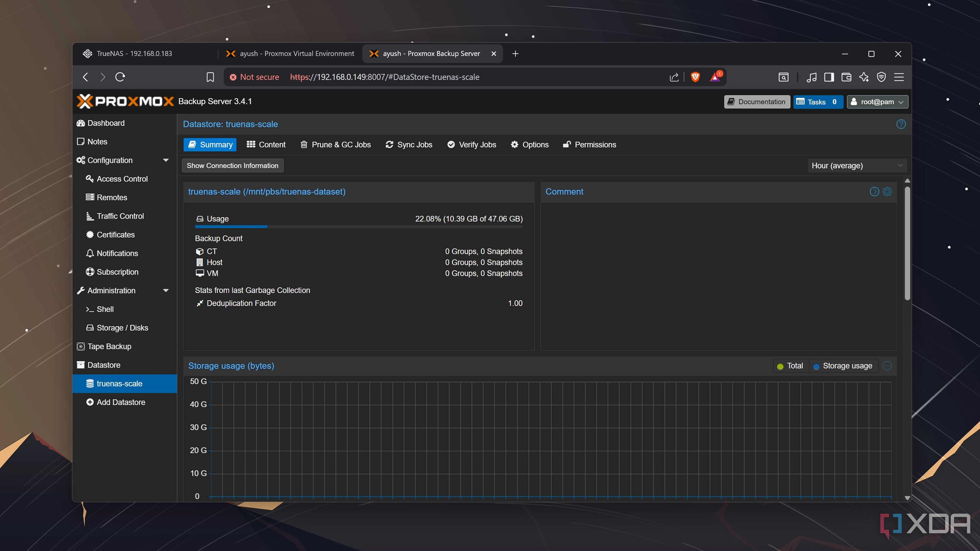Click the vertical scrollbar of the summary panel
980x551 pixels.
[907, 243]
